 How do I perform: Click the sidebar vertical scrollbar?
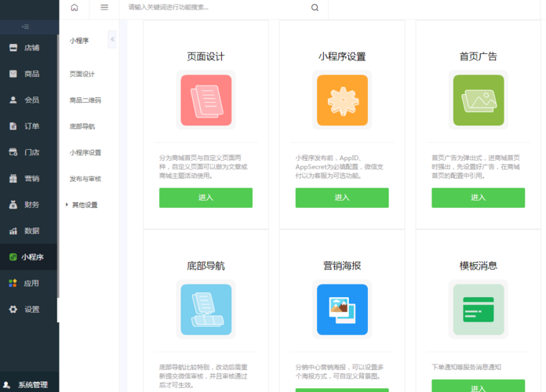[x=58, y=166]
